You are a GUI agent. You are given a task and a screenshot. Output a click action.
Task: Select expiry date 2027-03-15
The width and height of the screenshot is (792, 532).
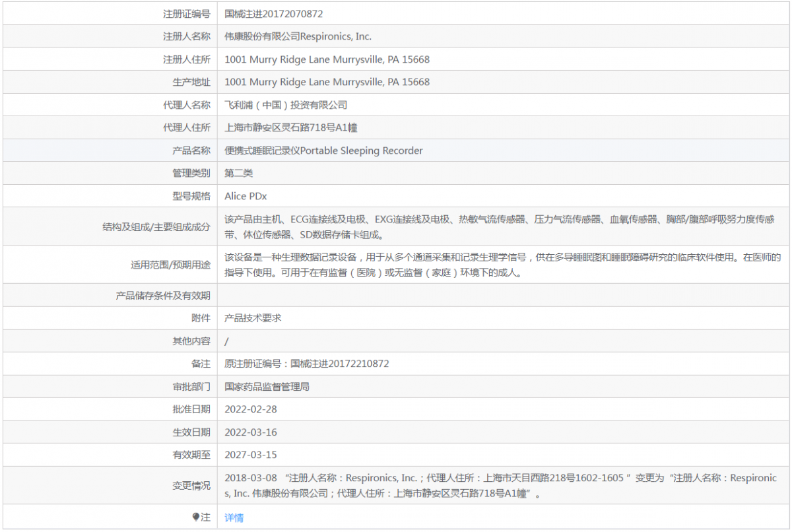pos(251,454)
